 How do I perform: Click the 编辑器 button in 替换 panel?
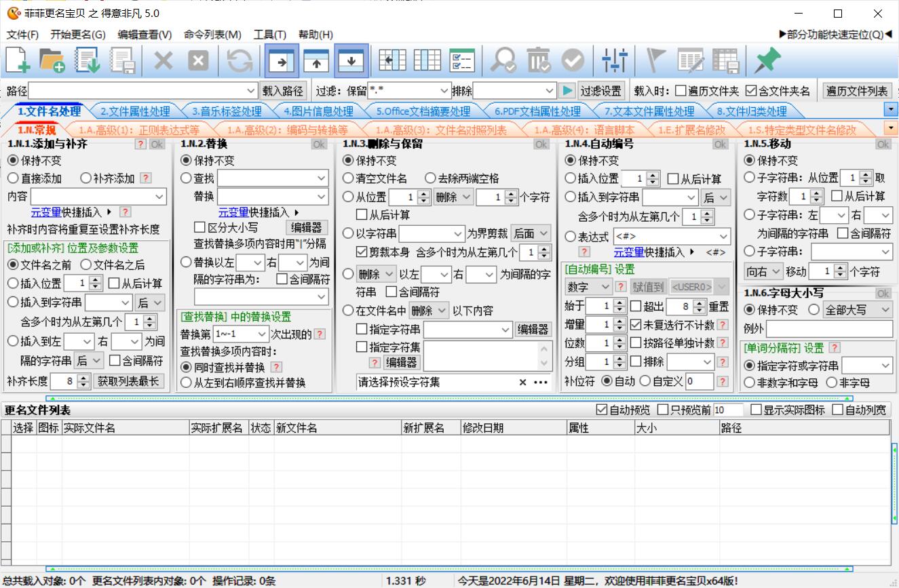(307, 227)
